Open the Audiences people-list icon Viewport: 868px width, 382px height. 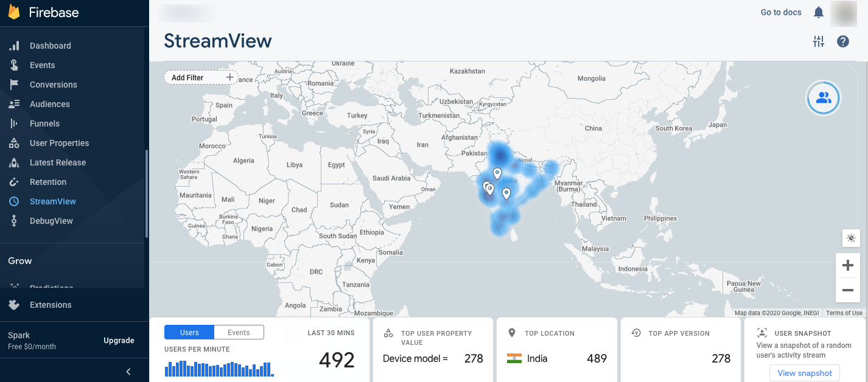[x=14, y=104]
